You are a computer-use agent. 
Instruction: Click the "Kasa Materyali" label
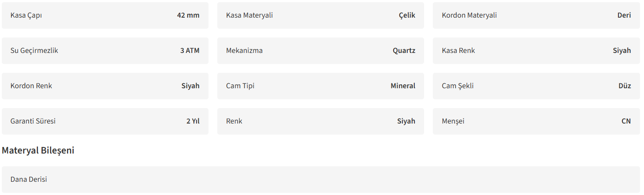click(x=249, y=15)
